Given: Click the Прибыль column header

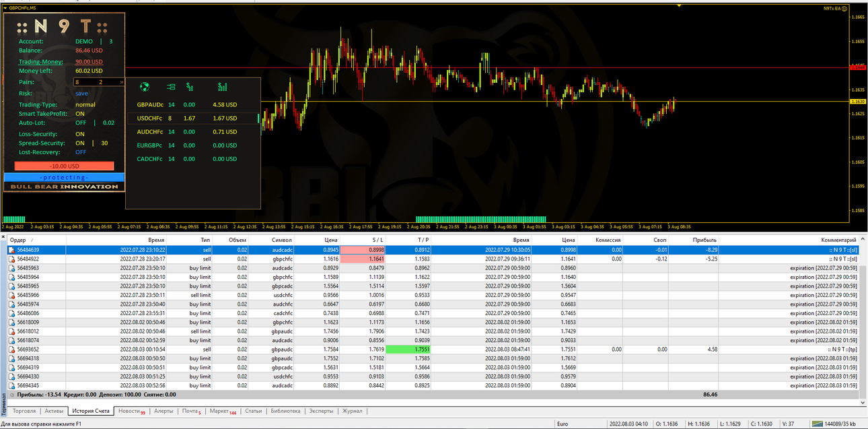Looking at the screenshot, I should (704, 240).
